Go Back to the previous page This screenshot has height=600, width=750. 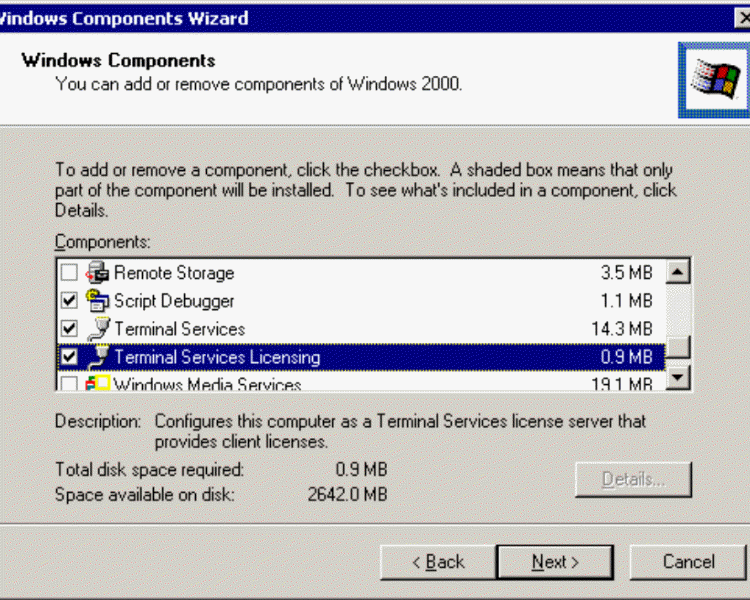point(438,562)
